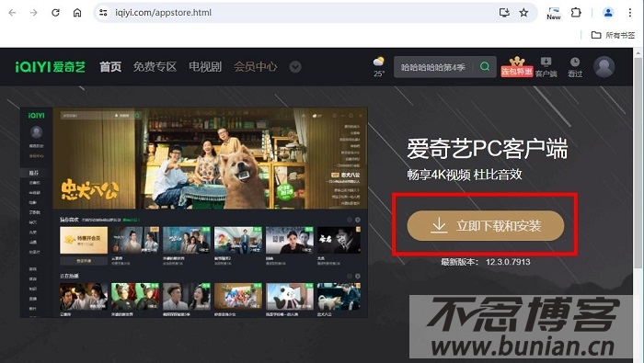Go back with the browser back arrow
The height and width of the screenshot is (363, 644).
tap(12, 13)
